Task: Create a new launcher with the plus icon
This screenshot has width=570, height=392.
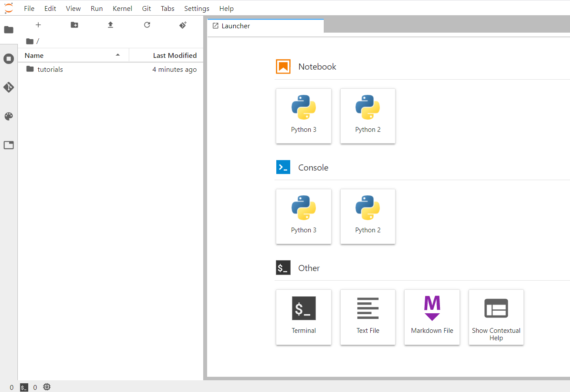Action: click(38, 25)
